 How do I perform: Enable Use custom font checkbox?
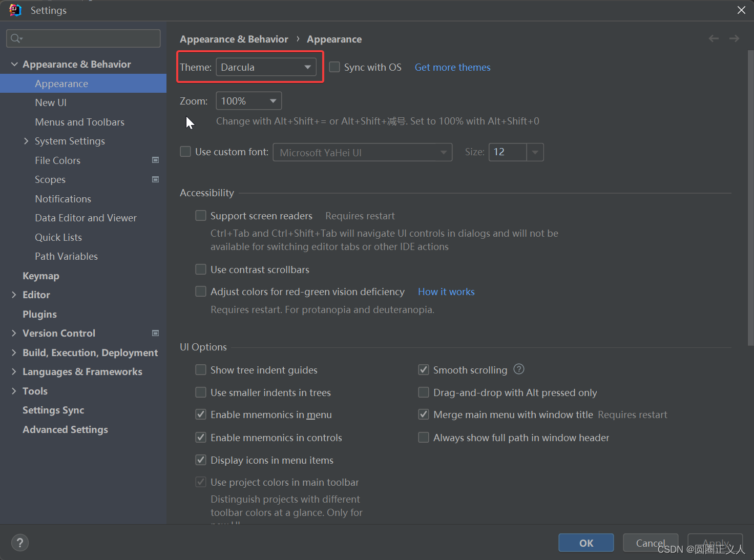(x=185, y=152)
